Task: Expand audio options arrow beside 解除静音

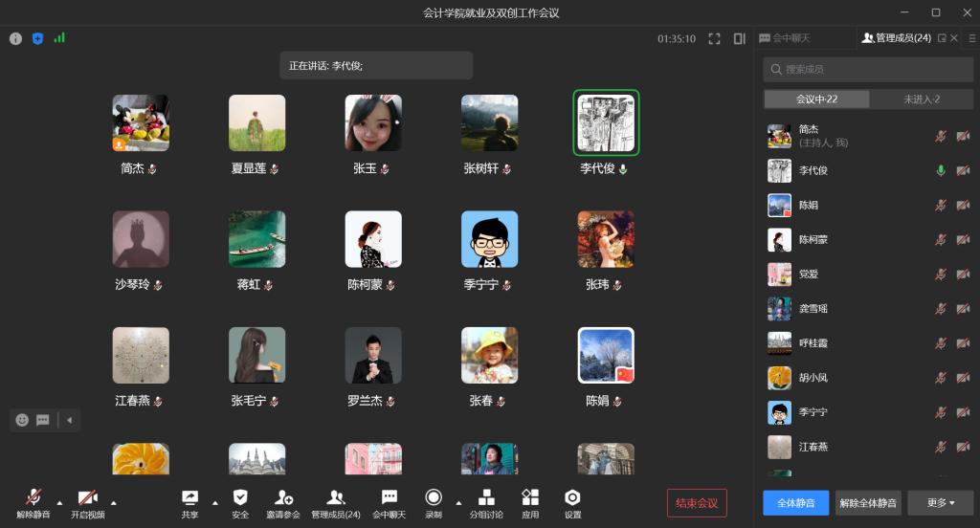Action: (59, 502)
